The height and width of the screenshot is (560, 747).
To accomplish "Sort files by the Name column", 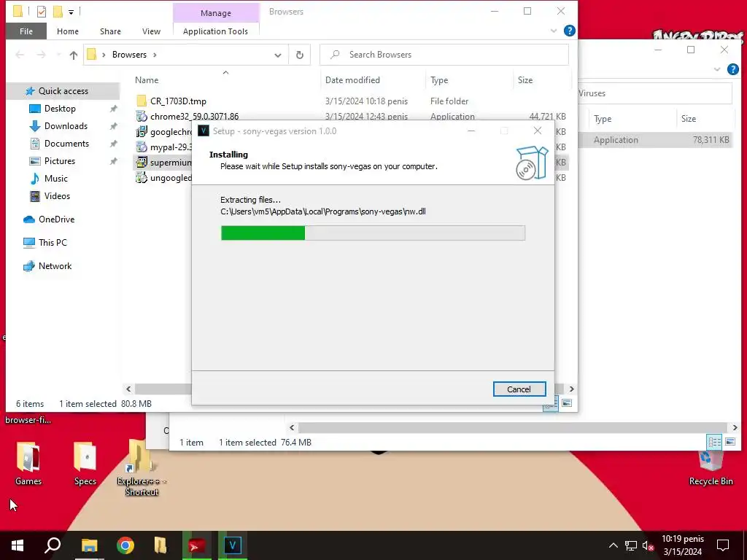I will (146, 80).
